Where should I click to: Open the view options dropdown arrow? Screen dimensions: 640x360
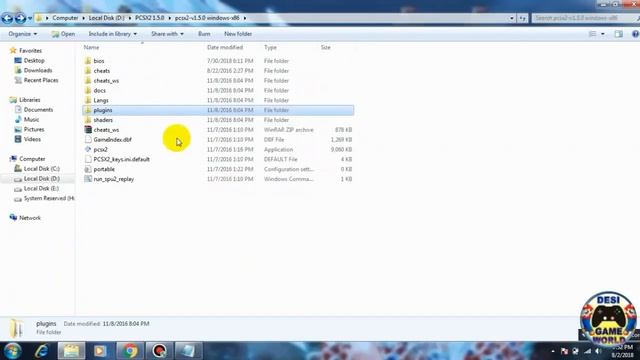point(602,34)
